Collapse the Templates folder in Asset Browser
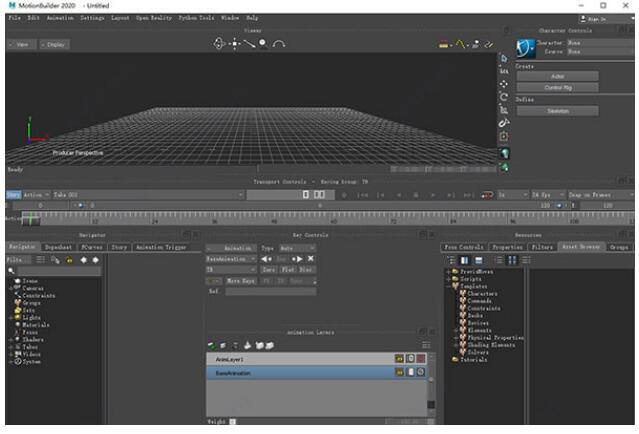The image size is (639, 434). [449, 286]
